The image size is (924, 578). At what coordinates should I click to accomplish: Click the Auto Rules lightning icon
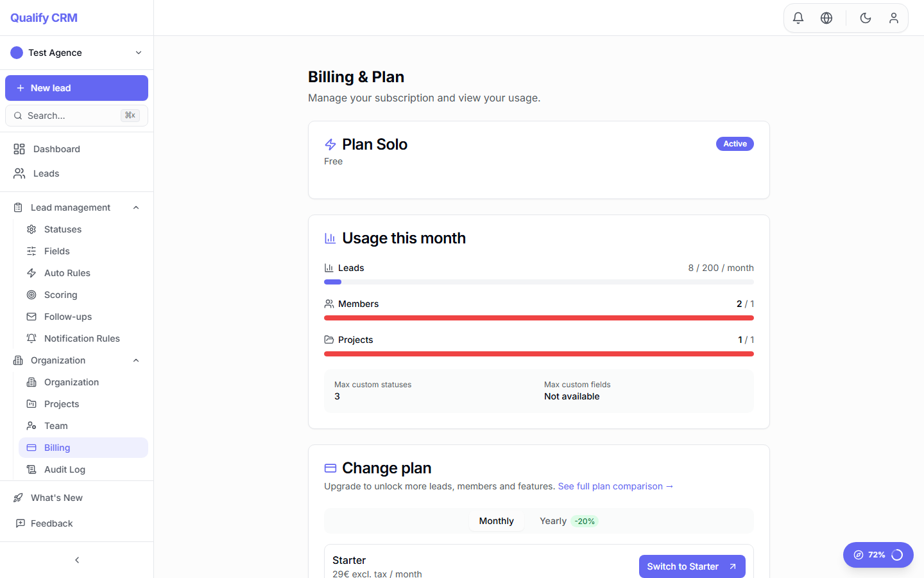[x=31, y=272]
